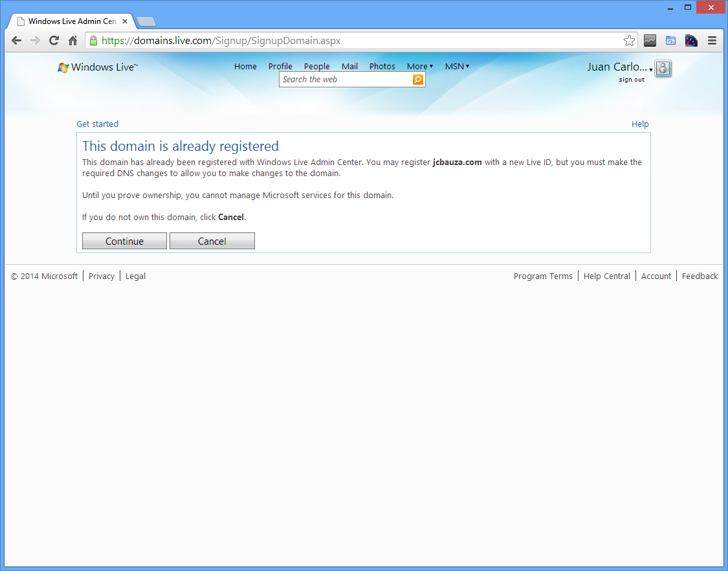Open the Account footer link

point(656,276)
